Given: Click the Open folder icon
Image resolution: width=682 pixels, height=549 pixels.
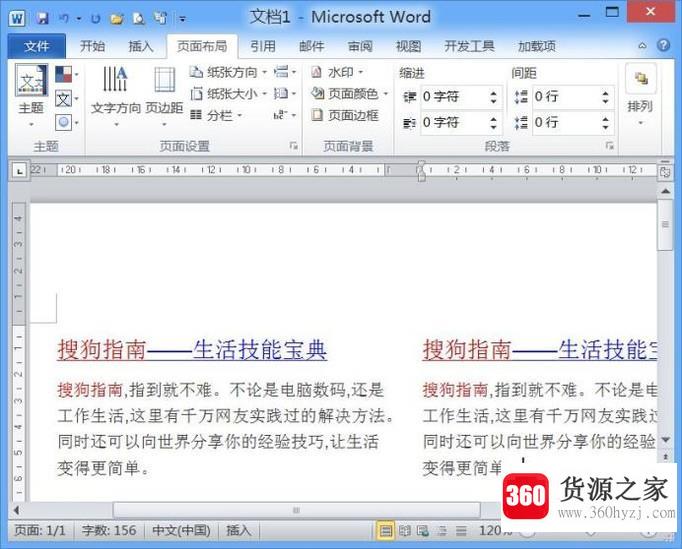Looking at the screenshot, I should point(116,18).
